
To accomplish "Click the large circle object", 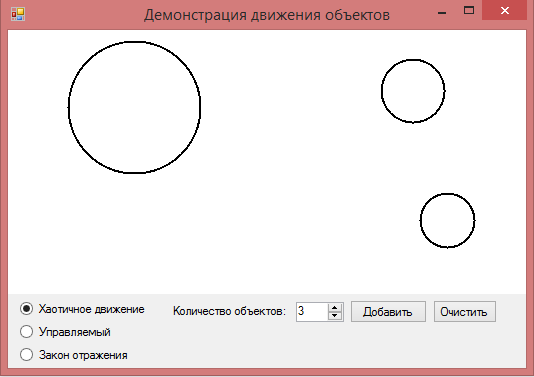I will [135, 107].
